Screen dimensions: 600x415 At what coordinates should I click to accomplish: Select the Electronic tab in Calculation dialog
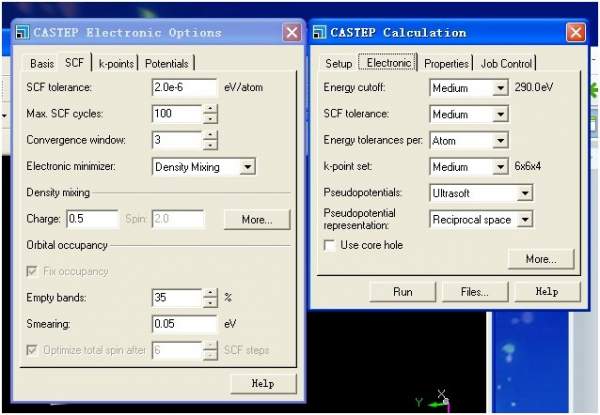(x=388, y=62)
